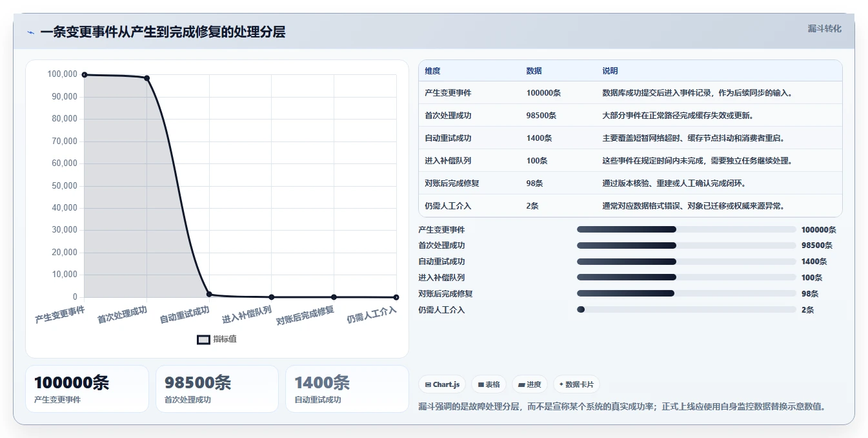The image size is (868, 438).
Task: Click the lightning icon beside the title
Action: tap(30, 32)
